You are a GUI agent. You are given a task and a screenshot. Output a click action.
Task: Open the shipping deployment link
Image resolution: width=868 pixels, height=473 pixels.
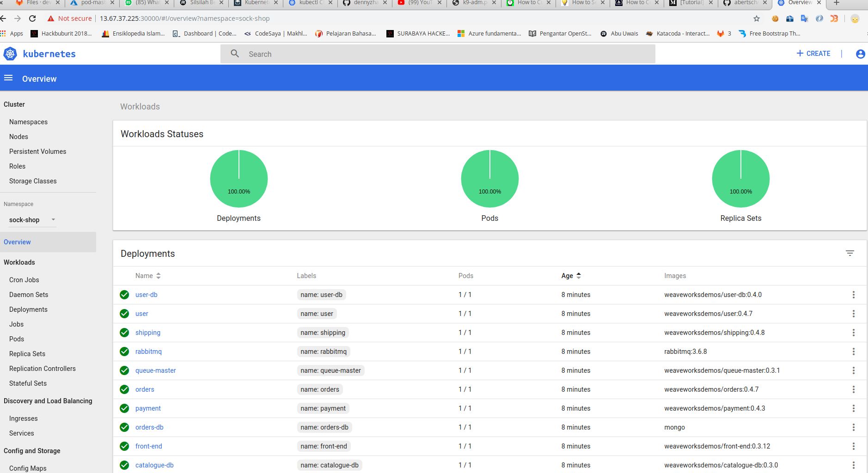pyautogui.click(x=148, y=333)
